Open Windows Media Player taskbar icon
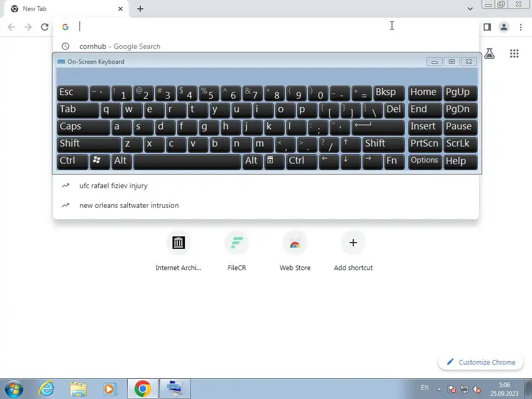The width and height of the screenshot is (532, 399). pyautogui.click(x=110, y=389)
